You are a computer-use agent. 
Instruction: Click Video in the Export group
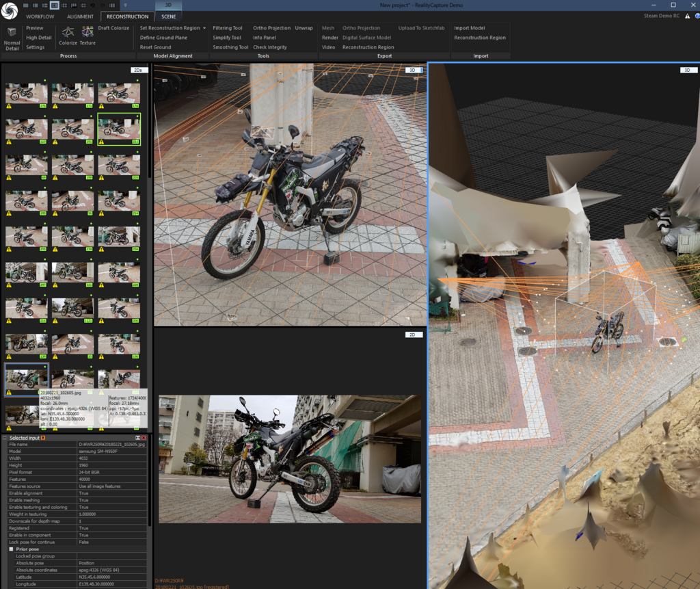click(x=329, y=47)
